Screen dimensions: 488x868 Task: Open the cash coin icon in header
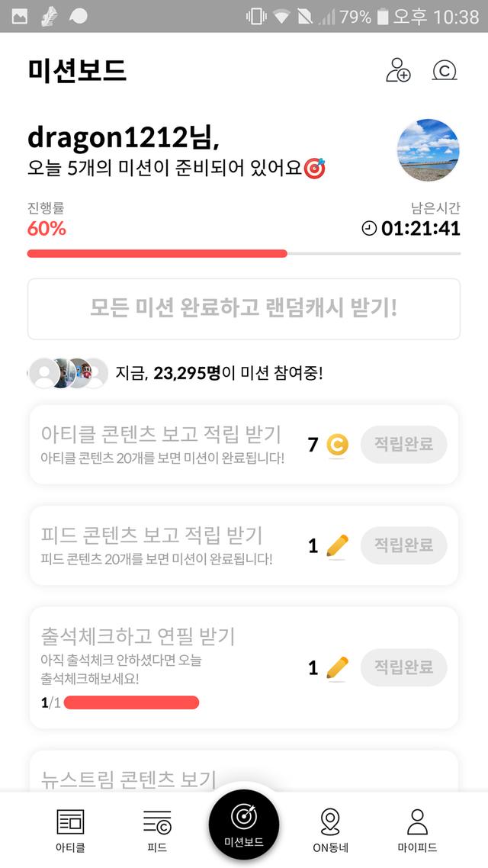(x=445, y=70)
